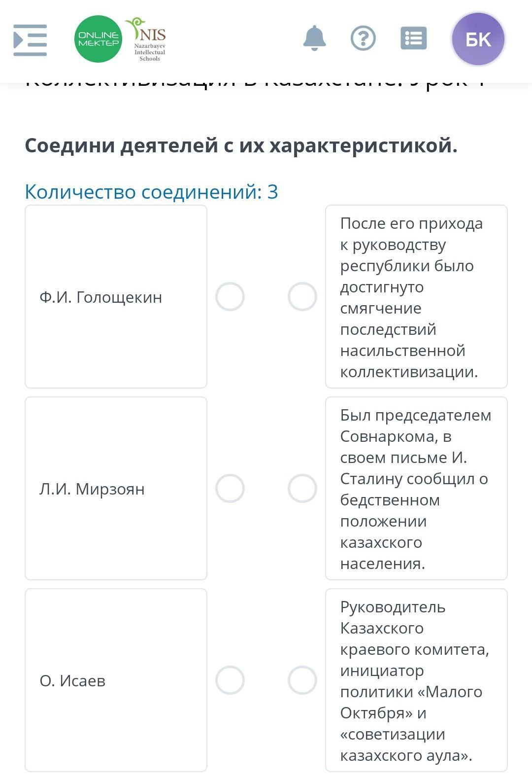Click the NIS Nazarbayev Intellectual Schools logo

149,40
